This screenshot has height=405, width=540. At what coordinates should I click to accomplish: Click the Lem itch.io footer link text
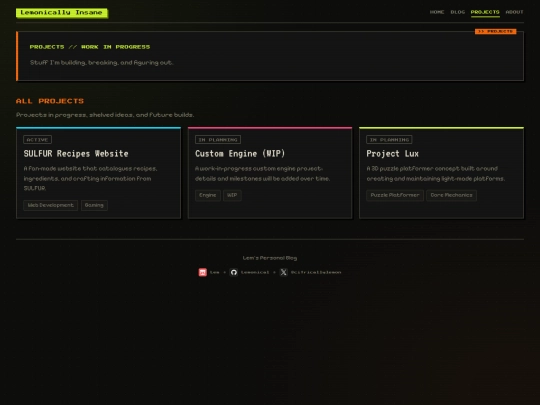214,272
